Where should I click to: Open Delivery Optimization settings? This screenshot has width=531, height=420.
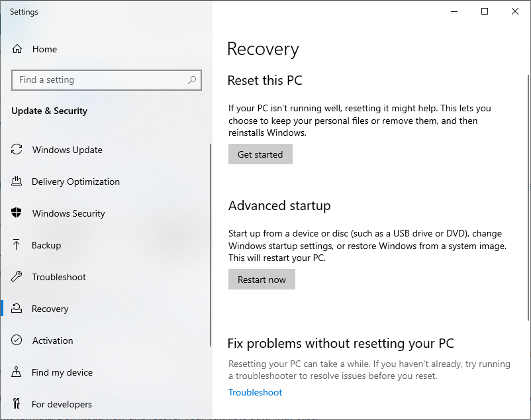tap(75, 182)
